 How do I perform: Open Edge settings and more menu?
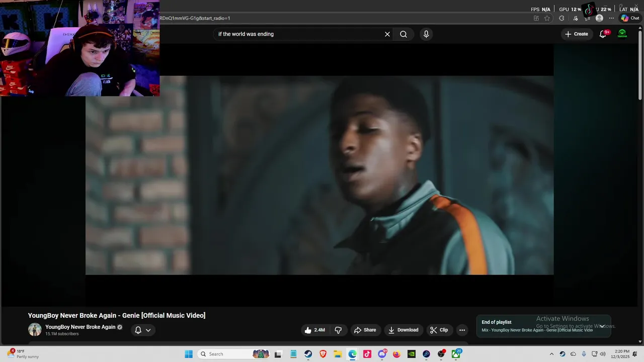coord(611,18)
